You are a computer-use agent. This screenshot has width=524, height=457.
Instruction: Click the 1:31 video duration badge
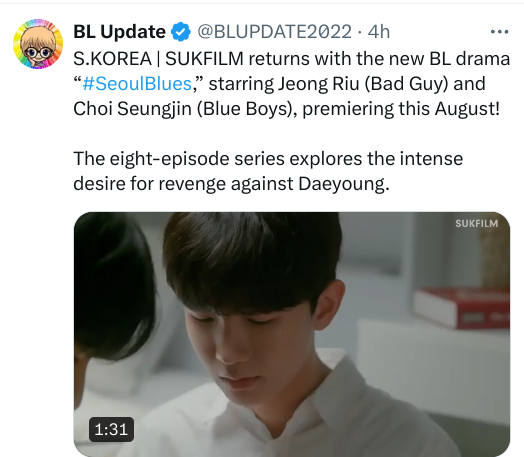[111, 429]
